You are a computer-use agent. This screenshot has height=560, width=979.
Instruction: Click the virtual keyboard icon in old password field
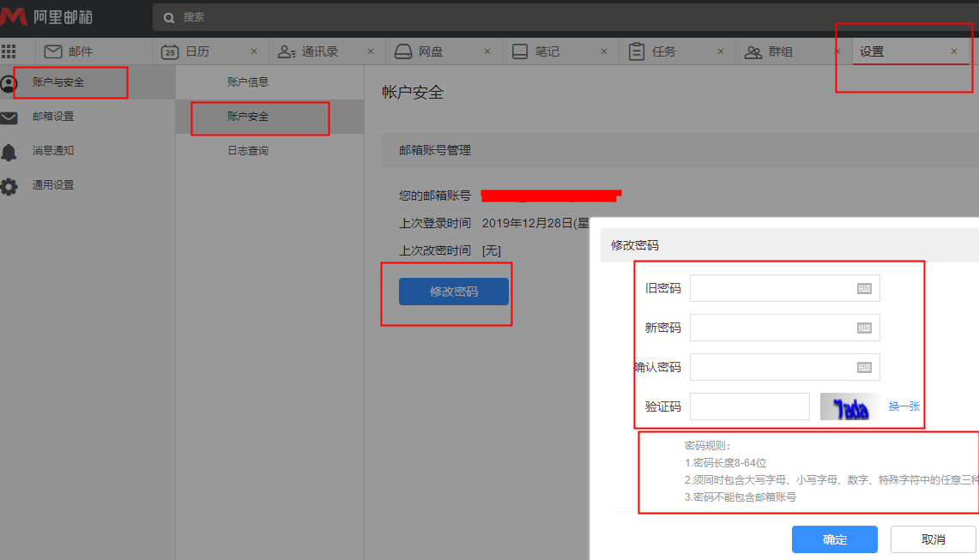tap(864, 289)
